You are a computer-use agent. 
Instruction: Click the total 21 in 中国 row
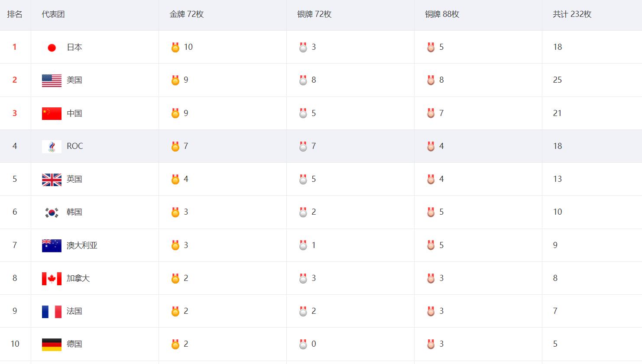point(558,113)
